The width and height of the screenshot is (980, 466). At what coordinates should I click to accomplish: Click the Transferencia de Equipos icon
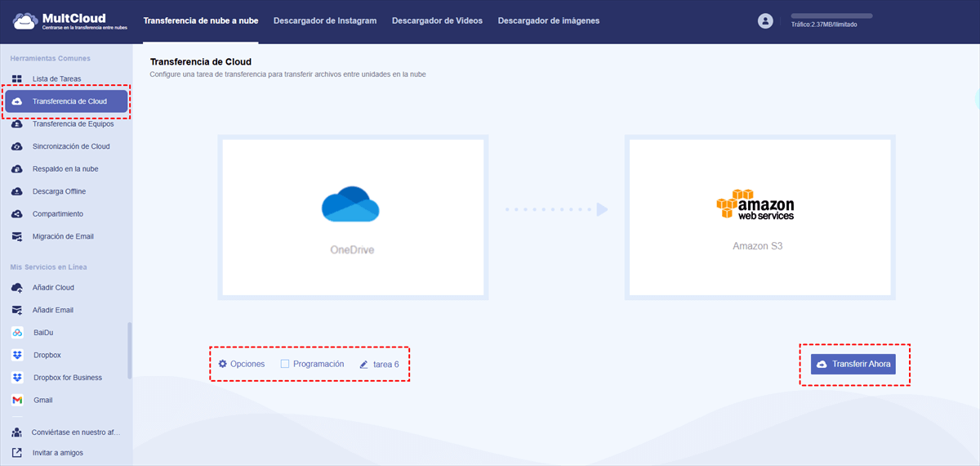(16, 124)
